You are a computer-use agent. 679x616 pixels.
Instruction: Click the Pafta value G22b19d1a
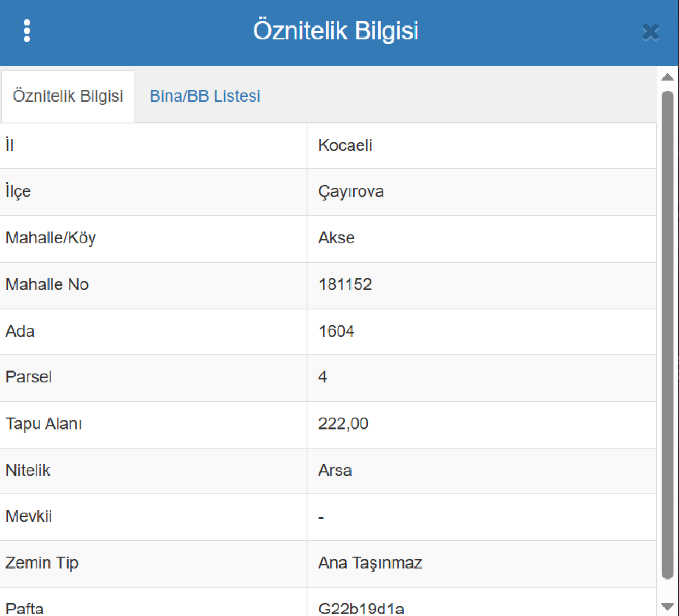(x=361, y=608)
